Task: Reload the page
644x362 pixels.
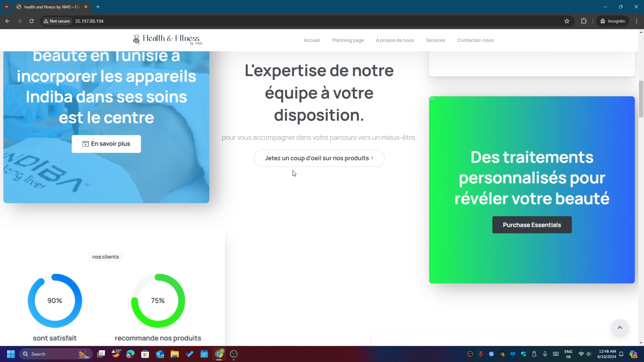Action: tap(32, 21)
